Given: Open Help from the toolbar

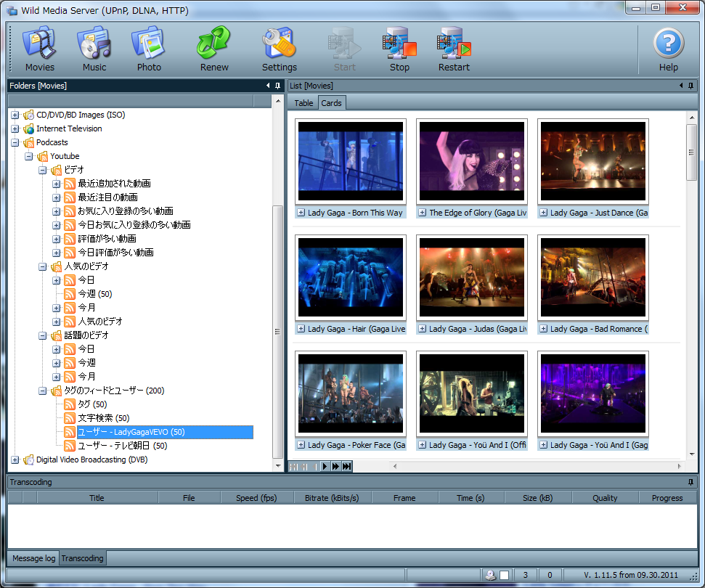Looking at the screenshot, I should tap(668, 49).
